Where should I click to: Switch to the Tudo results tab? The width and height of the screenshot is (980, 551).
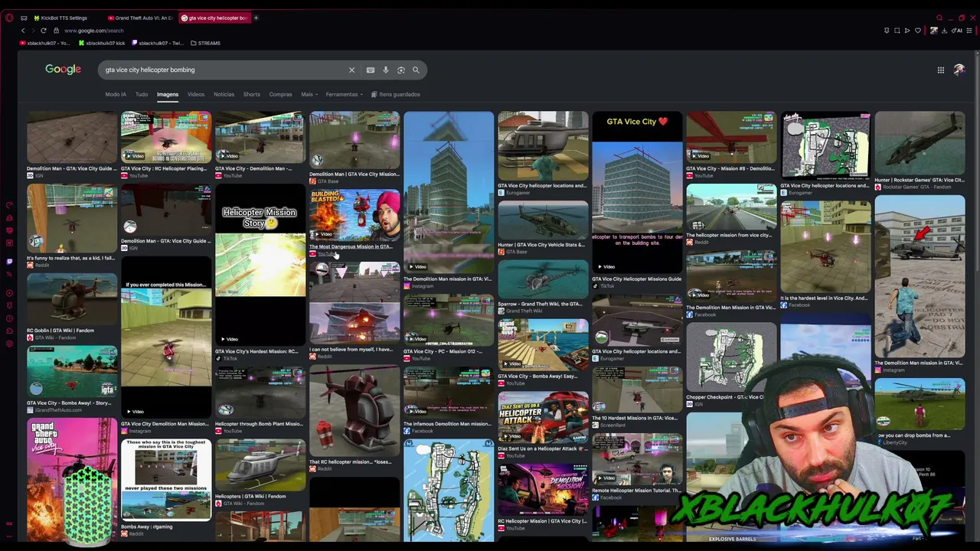pos(142,94)
